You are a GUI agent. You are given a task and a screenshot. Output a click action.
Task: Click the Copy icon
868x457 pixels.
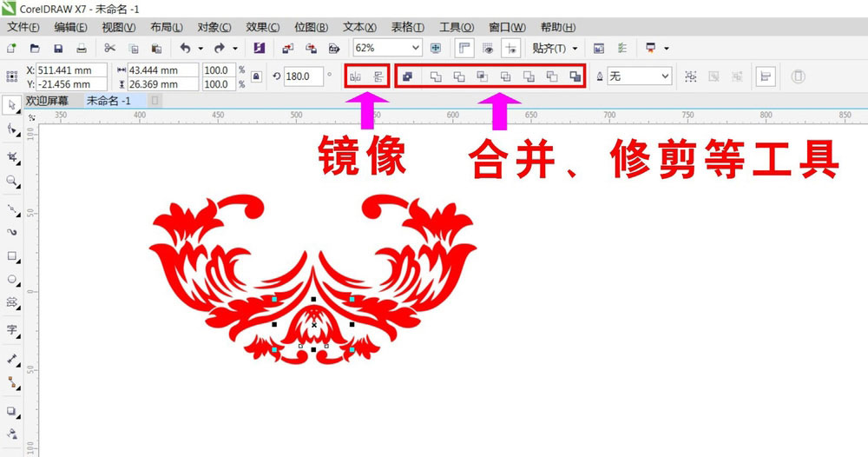(x=134, y=48)
